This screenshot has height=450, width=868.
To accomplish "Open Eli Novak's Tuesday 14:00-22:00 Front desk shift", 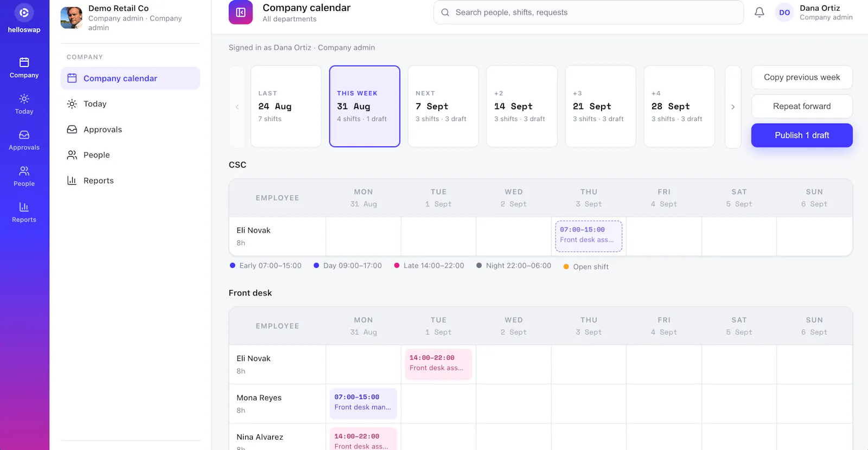I will point(438,364).
